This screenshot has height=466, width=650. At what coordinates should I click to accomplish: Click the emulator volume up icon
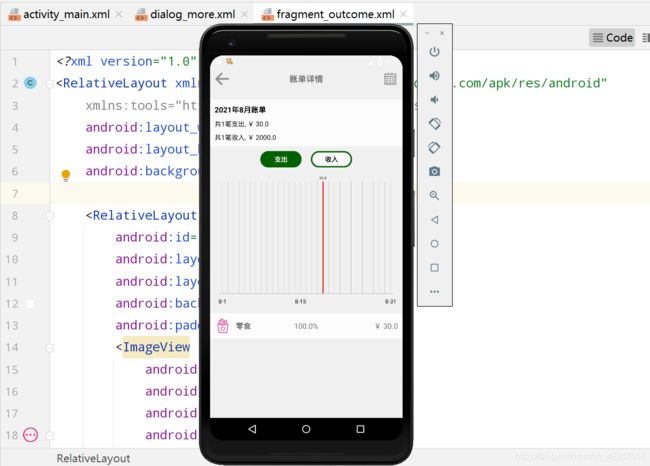click(434, 76)
